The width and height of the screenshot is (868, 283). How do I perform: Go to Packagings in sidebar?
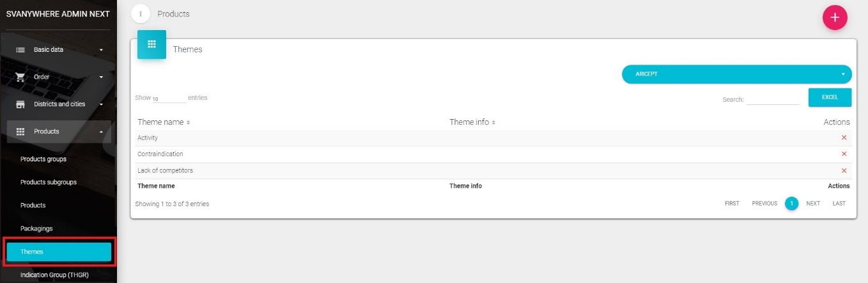point(36,229)
